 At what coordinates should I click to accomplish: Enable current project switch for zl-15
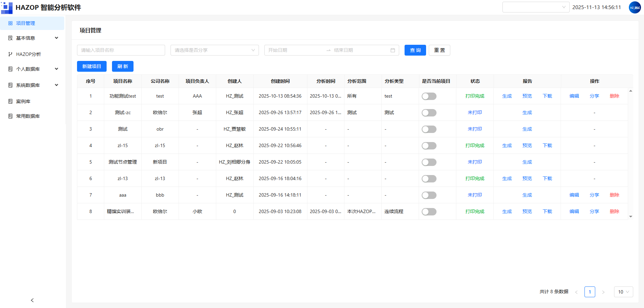[x=429, y=146]
